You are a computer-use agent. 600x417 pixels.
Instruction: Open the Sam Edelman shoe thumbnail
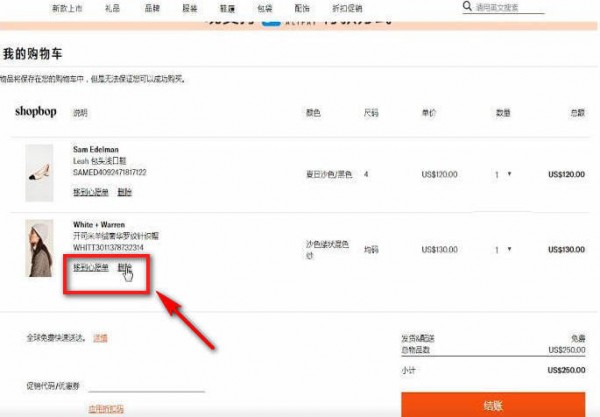pyautogui.click(x=39, y=173)
